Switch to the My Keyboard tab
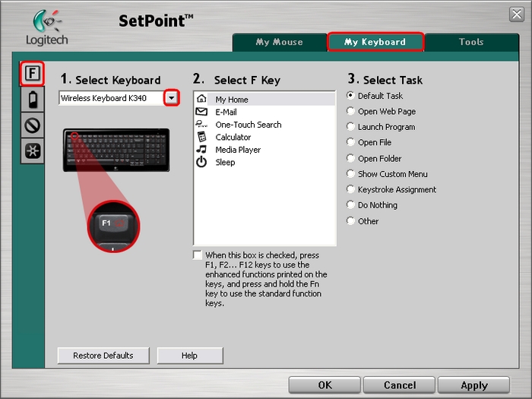Image resolution: width=532 pixels, height=399 pixels. [x=375, y=42]
